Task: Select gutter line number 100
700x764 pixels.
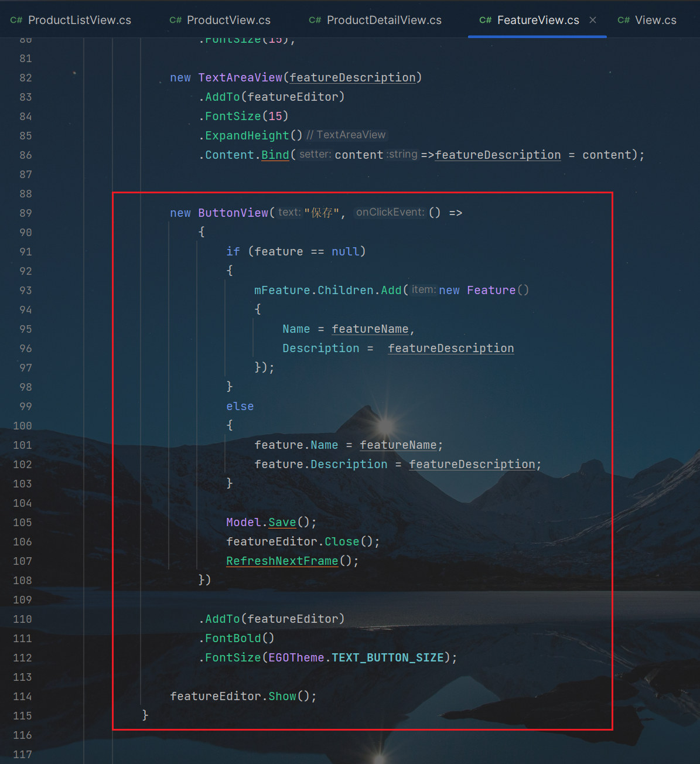Action: tap(23, 426)
